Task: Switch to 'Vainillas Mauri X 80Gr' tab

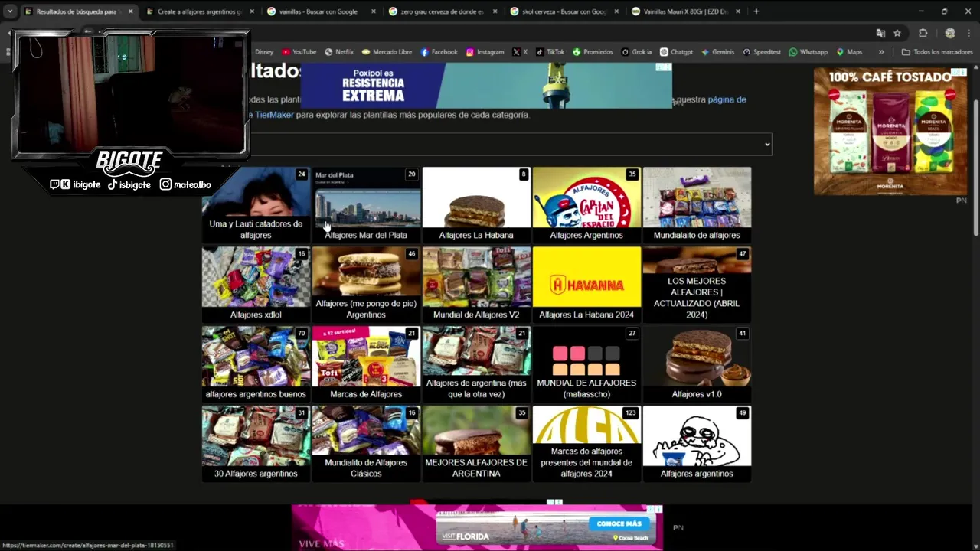Action: [685, 11]
